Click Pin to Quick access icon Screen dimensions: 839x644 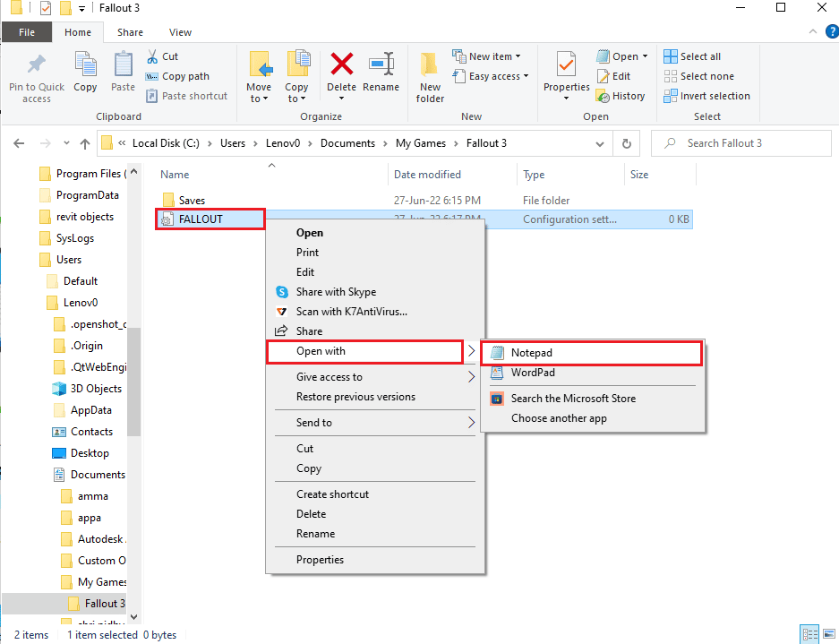pyautogui.click(x=37, y=64)
